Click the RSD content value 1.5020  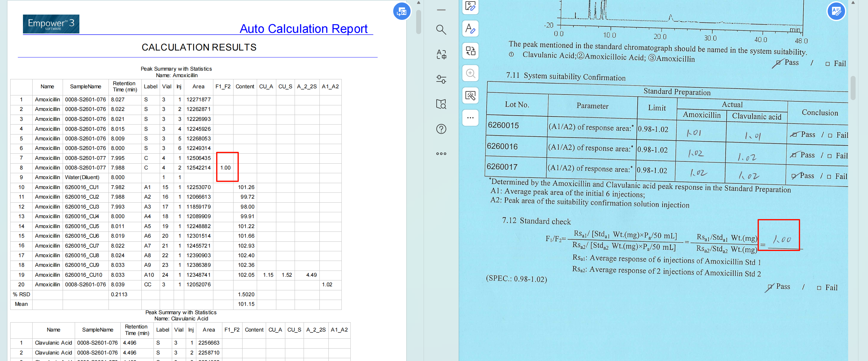(x=246, y=295)
